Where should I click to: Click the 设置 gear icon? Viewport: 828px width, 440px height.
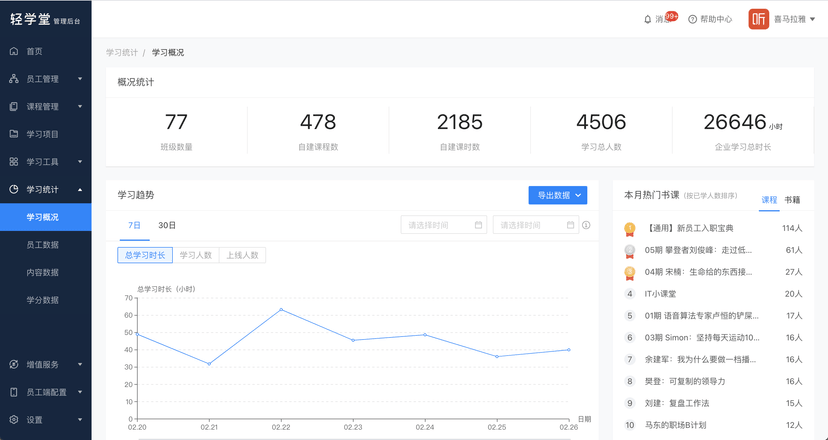coord(14,420)
